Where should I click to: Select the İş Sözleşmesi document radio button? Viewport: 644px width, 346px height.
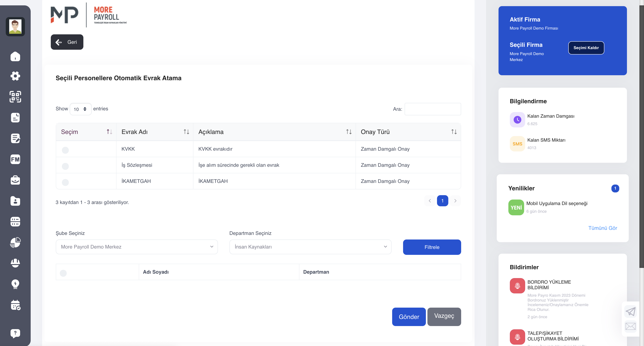[x=65, y=166]
